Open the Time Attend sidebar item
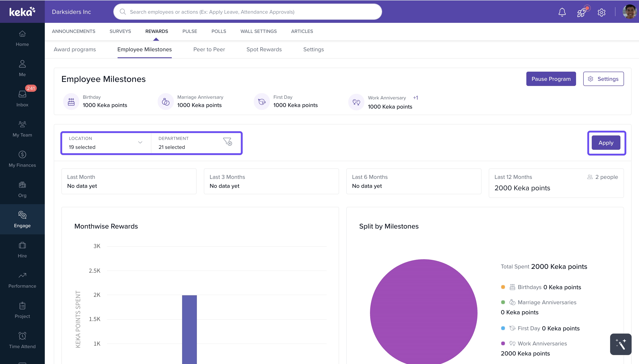The height and width of the screenshot is (364, 639). coord(22,340)
